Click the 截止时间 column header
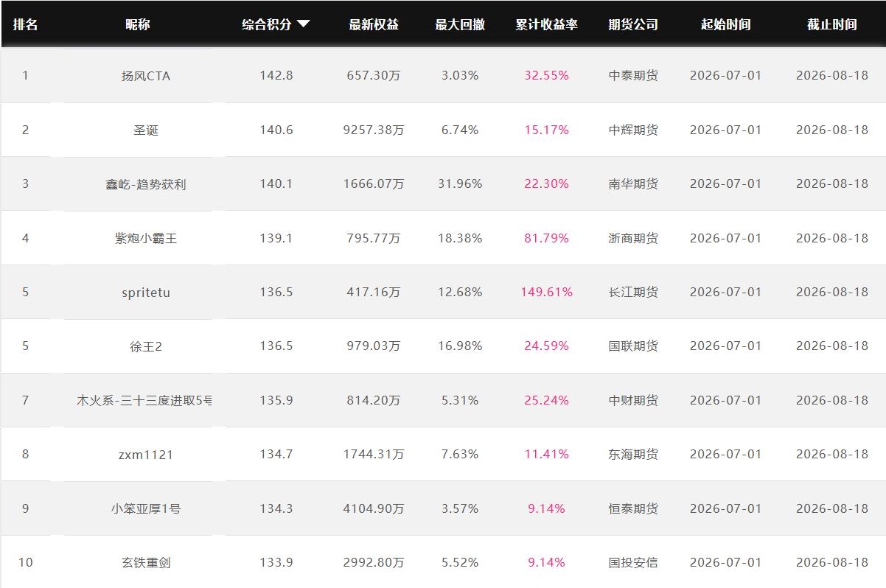Image resolution: width=886 pixels, height=588 pixels. point(831,24)
